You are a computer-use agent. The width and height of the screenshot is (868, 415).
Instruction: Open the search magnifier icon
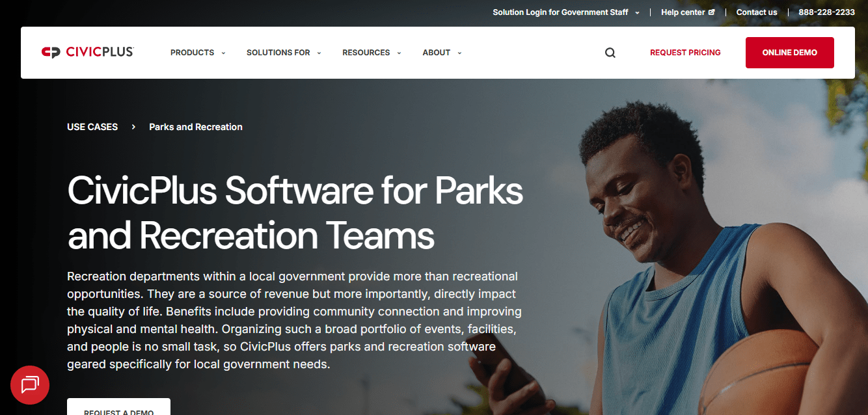point(610,53)
